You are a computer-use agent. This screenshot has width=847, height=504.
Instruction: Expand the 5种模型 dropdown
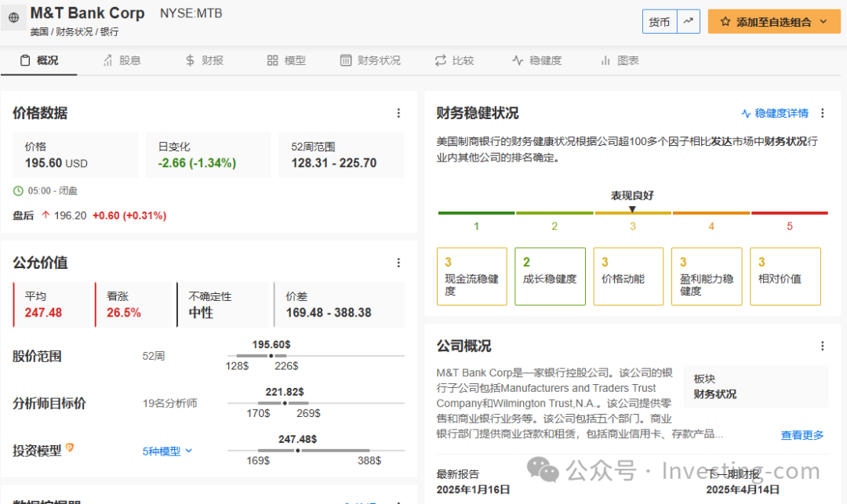click(167, 451)
